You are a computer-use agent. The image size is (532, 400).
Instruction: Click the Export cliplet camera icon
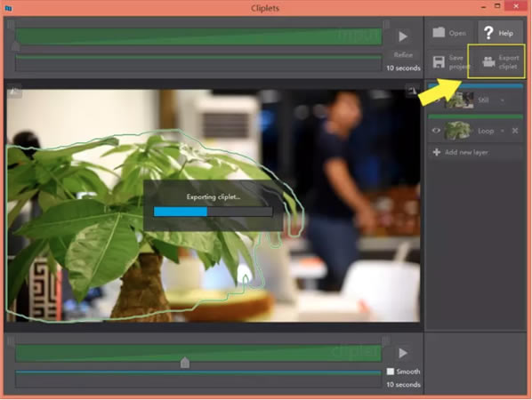tap(488, 61)
